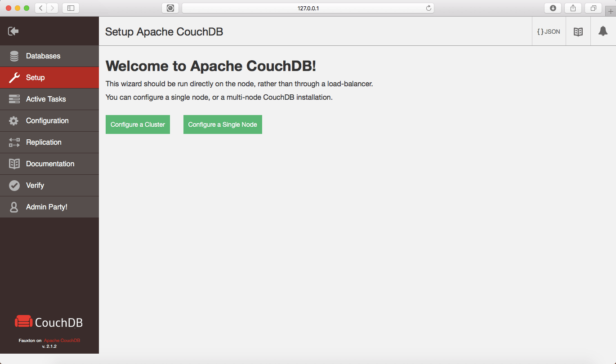Open the Documentation sidebar item
616x364 pixels.
[x=50, y=164]
